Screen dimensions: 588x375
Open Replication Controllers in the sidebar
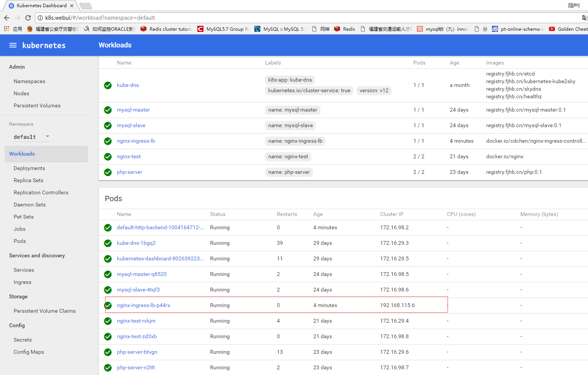point(41,192)
